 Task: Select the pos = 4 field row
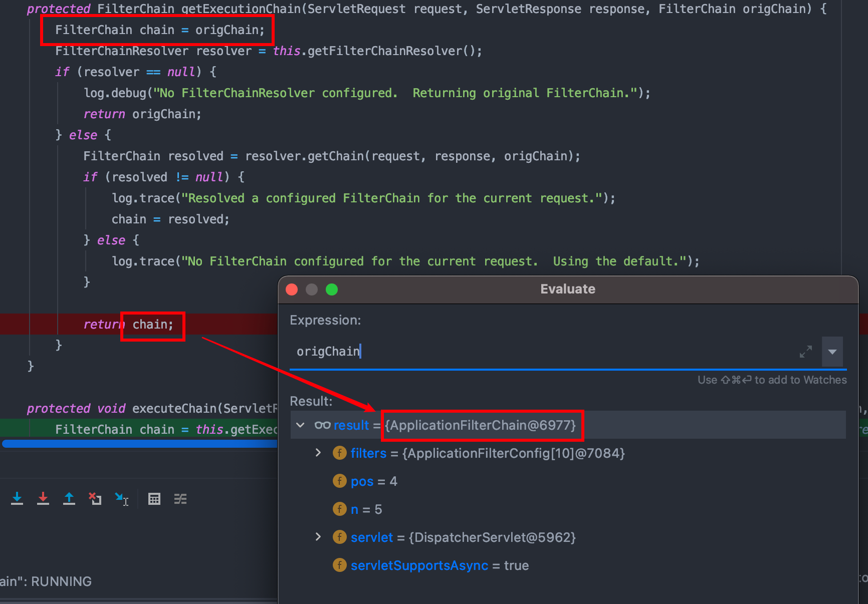[x=374, y=481]
